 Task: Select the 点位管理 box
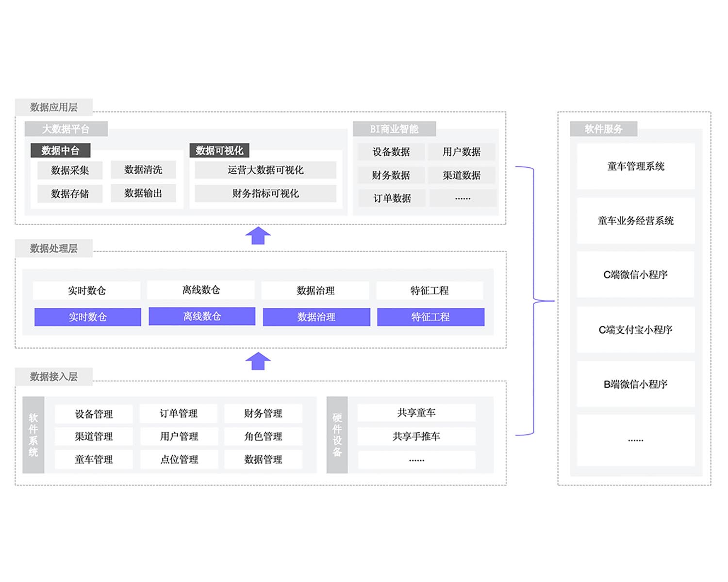tap(179, 459)
